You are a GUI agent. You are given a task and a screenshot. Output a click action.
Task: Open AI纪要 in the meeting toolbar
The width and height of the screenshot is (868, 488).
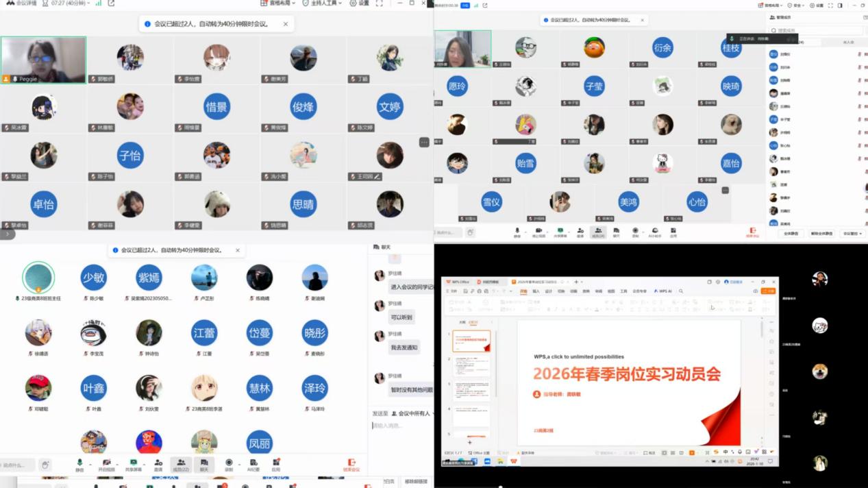(x=253, y=465)
